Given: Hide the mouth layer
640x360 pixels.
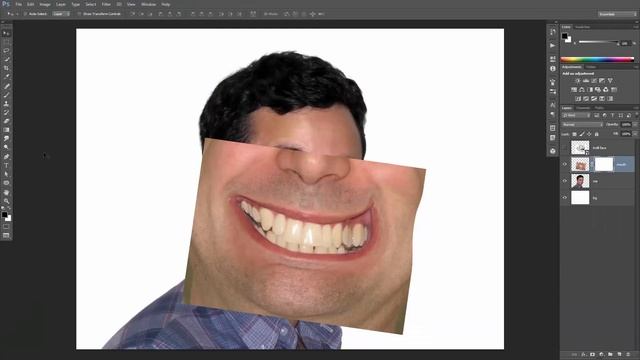Looking at the screenshot, I should (565, 164).
